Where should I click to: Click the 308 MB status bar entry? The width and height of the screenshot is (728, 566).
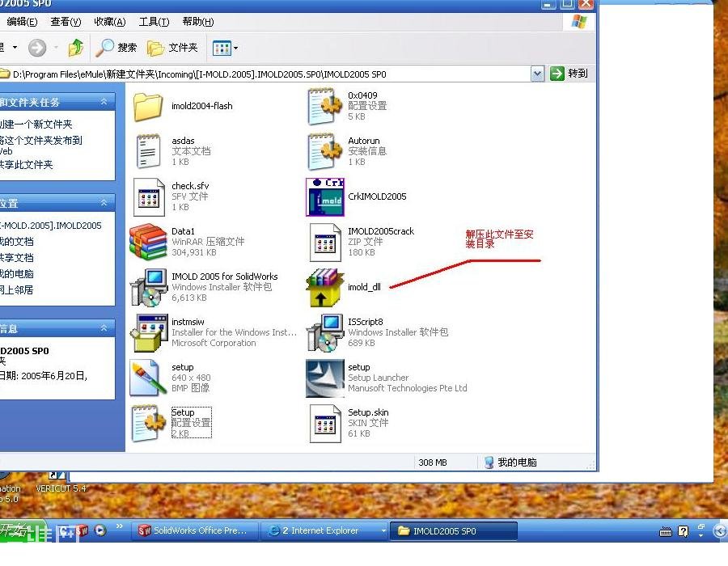433,463
